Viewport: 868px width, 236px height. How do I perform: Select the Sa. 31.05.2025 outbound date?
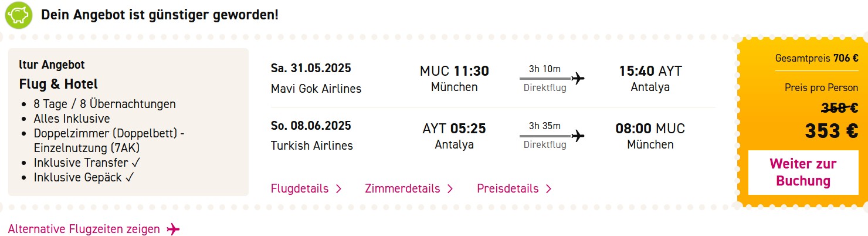311,68
